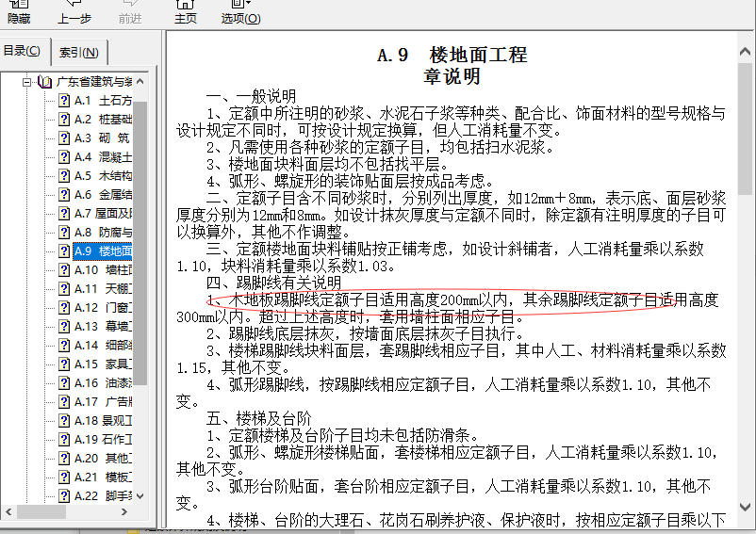The image size is (756, 534).
Task: Open the A.7 屋面及 chapter
Action: (x=103, y=213)
